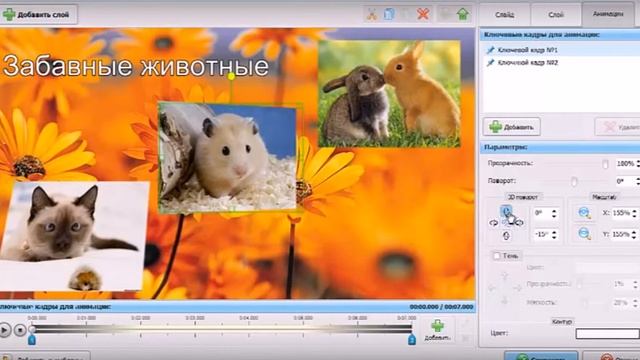Click the white Контур color swatch
This screenshot has height=360, width=640.
click(607, 333)
